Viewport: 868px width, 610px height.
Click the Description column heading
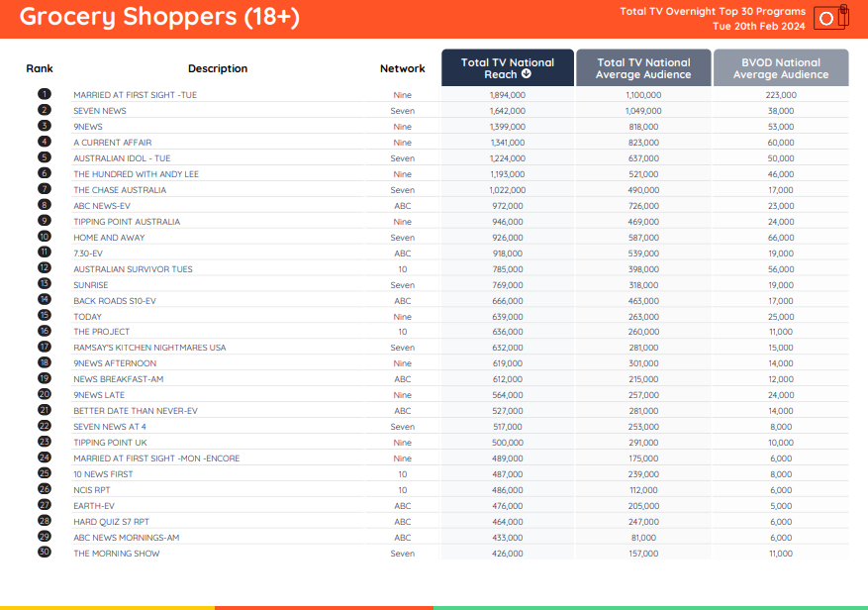pyautogui.click(x=218, y=68)
